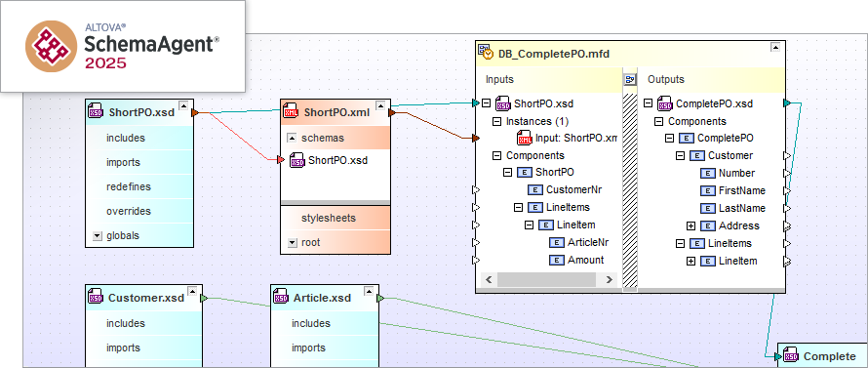868x368 pixels.
Task: Click the element icon beside Amount
Action: [x=556, y=260]
